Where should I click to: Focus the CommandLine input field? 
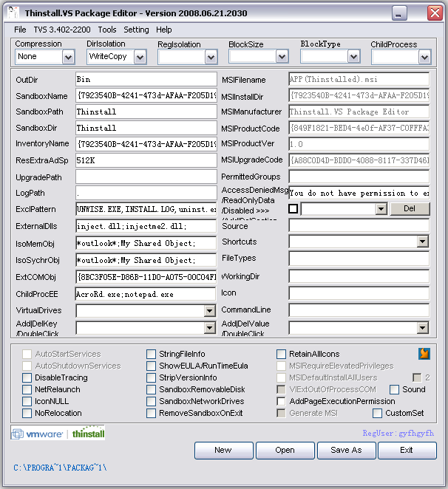pos(359,310)
